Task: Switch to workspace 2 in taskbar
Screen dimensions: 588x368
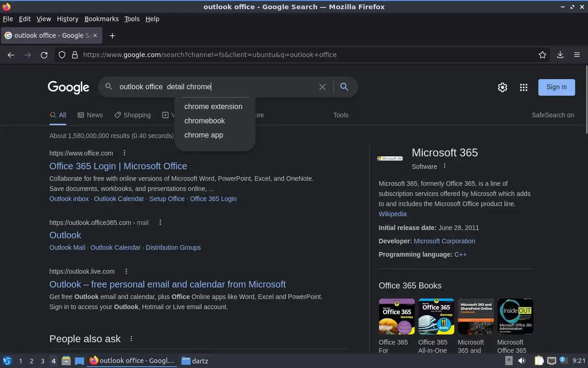Action: [x=31, y=361]
